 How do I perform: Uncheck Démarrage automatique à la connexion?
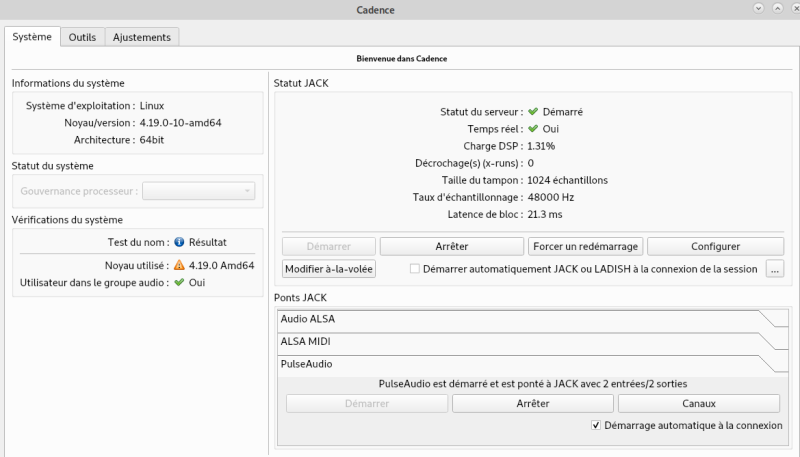[x=596, y=425]
